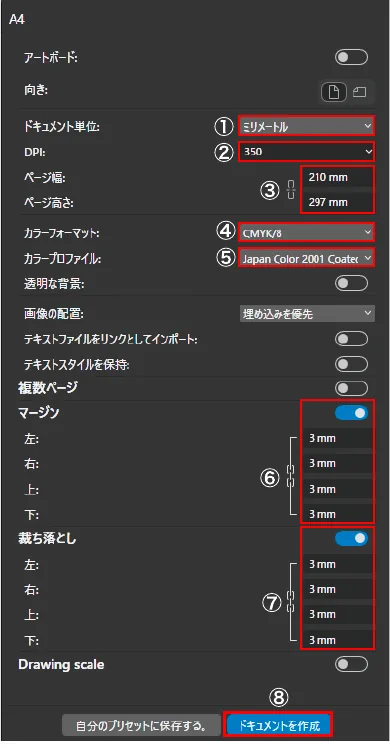Click the 裁ち落とし 下 field

click(x=338, y=640)
